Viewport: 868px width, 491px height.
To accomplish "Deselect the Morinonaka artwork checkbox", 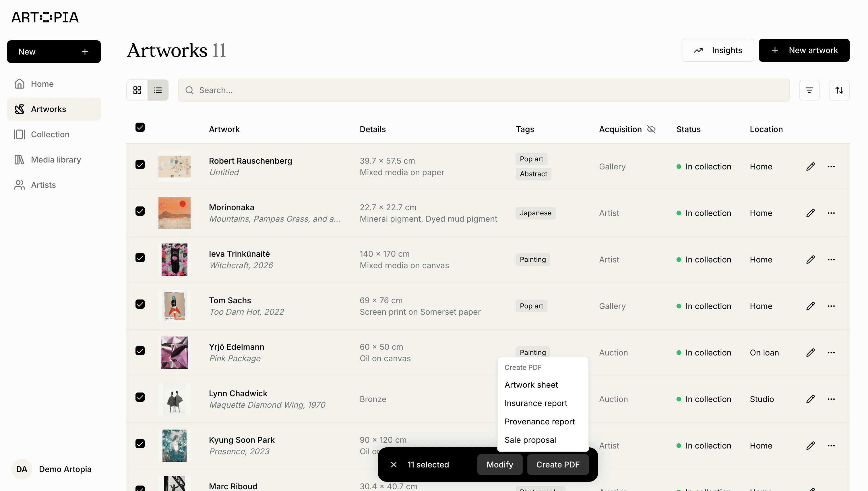I will 140,211.
